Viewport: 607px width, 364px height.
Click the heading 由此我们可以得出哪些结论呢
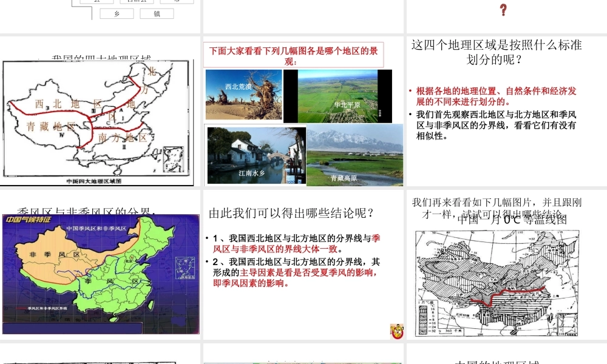tap(291, 213)
